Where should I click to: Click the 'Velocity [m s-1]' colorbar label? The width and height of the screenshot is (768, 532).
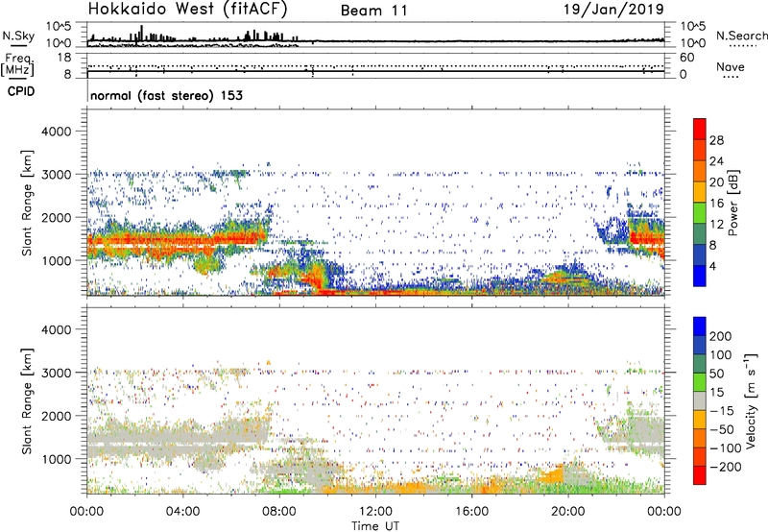(750, 400)
